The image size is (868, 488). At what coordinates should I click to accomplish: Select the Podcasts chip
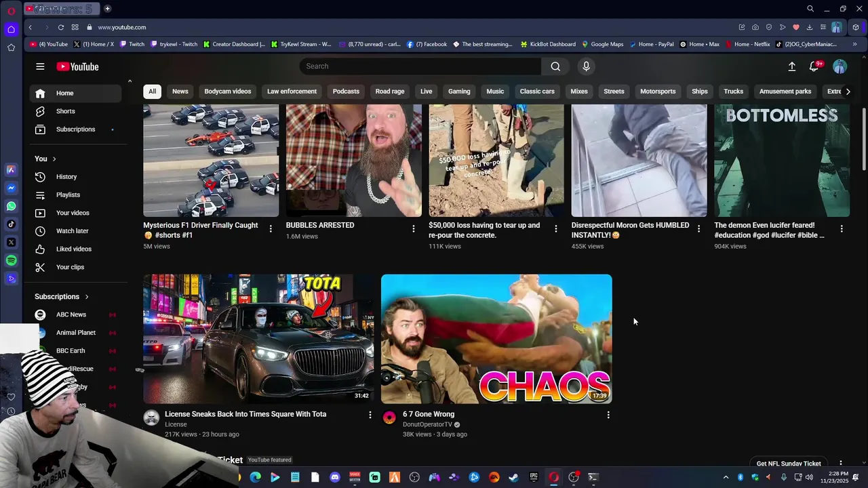346,91
